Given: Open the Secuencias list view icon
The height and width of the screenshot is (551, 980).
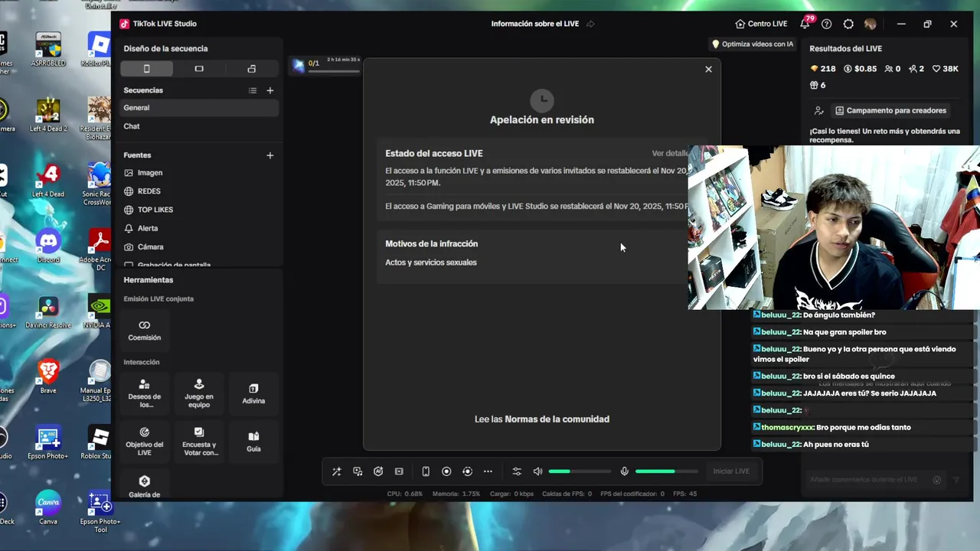Looking at the screenshot, I should click(x=253, y=90).
